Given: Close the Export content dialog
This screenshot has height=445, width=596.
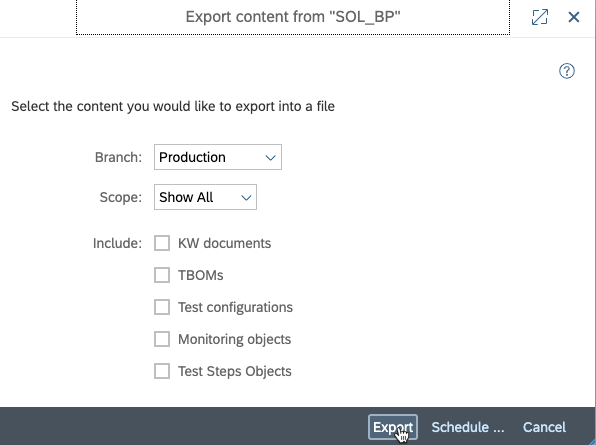Looking at the screenshot, I should [x=574, y=17].
